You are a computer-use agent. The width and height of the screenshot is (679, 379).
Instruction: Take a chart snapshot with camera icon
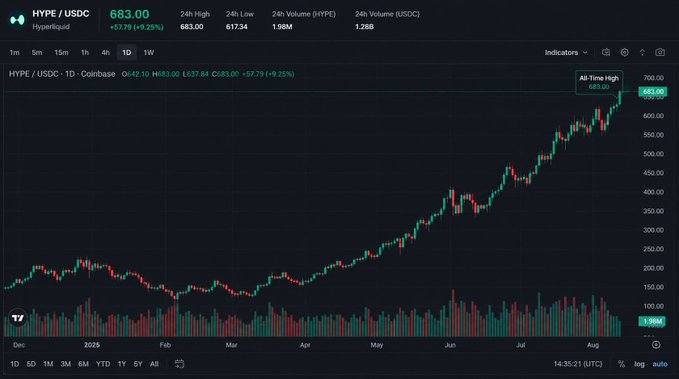[x=660, y=52]
